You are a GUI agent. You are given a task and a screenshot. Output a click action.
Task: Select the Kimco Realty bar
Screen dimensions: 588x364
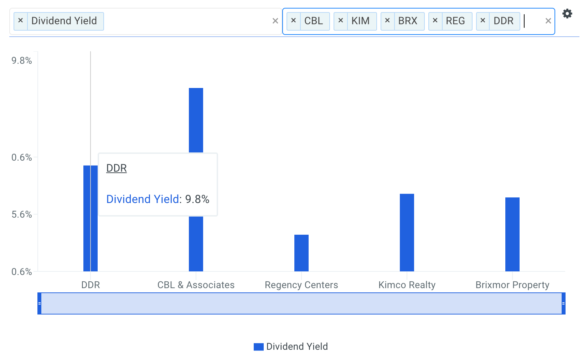[407, 233]
